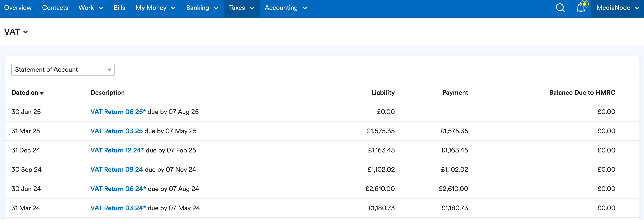Open the Taxes menu
The image size is (644, 220).
coord(241,8)
